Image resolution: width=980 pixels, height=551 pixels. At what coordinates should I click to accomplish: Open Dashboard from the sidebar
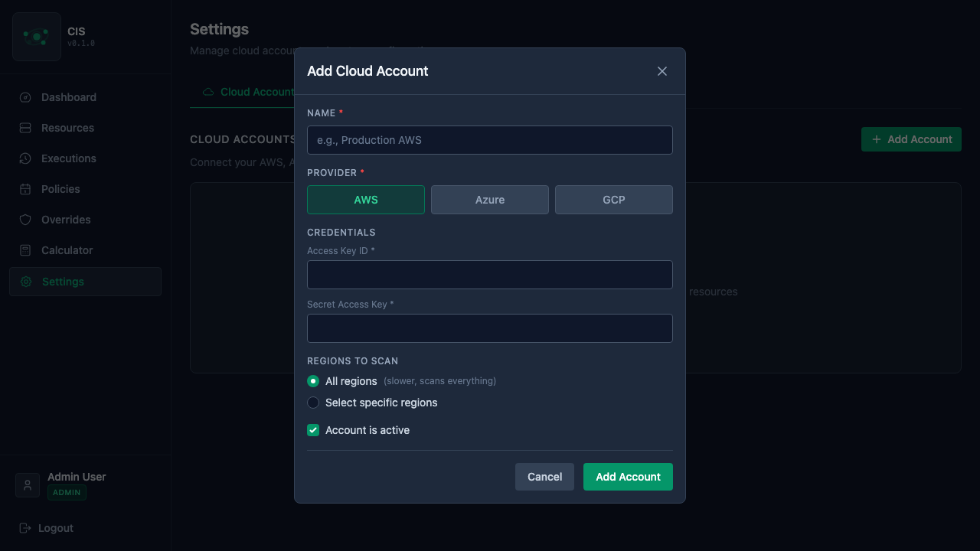(x=85, y=97)
